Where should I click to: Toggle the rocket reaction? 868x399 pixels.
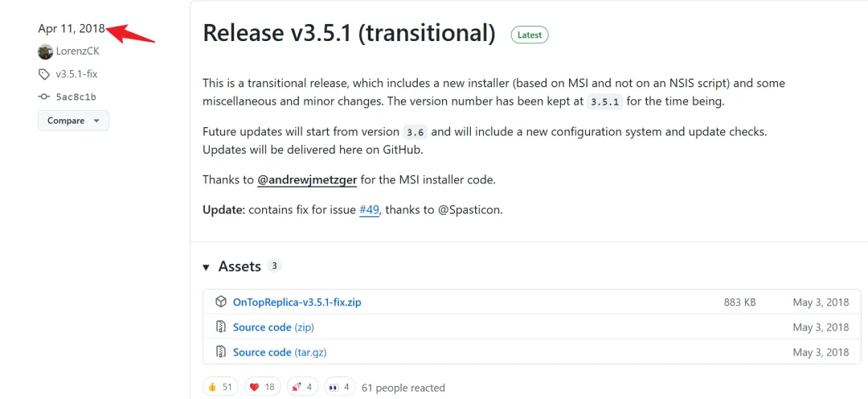coord(303,387)
